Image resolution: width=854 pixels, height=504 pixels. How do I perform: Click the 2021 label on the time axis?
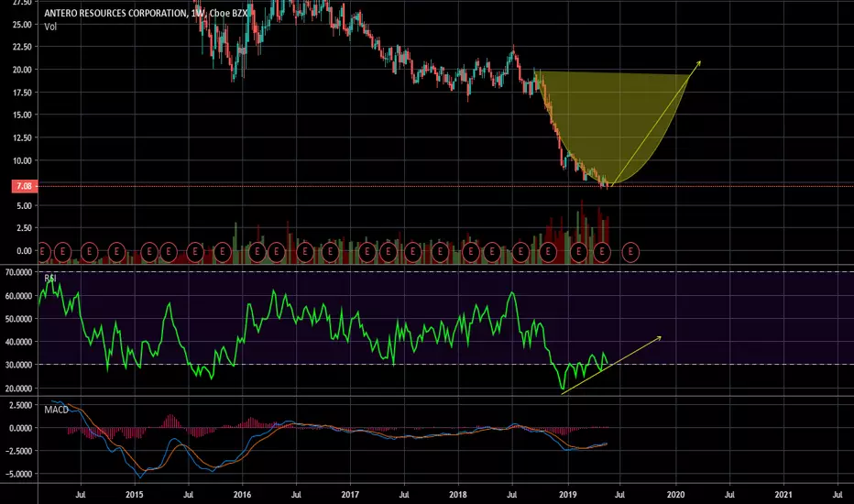[x=783, y=495]
